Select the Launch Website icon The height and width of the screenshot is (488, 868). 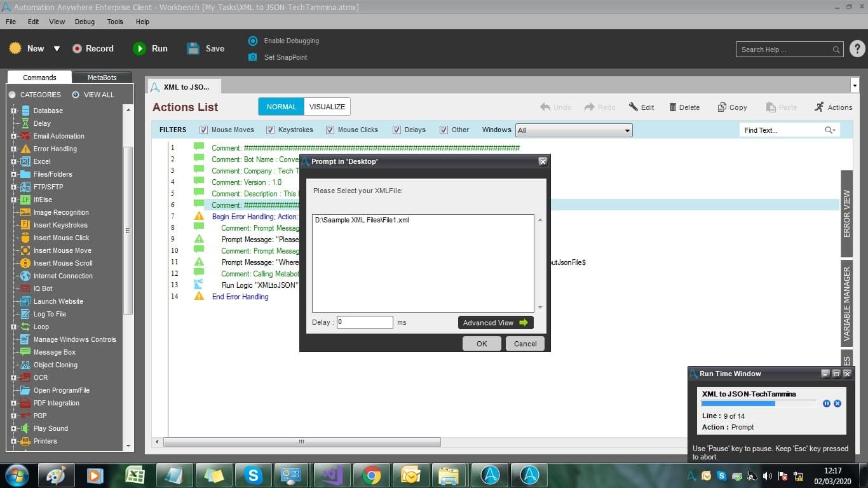[25, 301]
